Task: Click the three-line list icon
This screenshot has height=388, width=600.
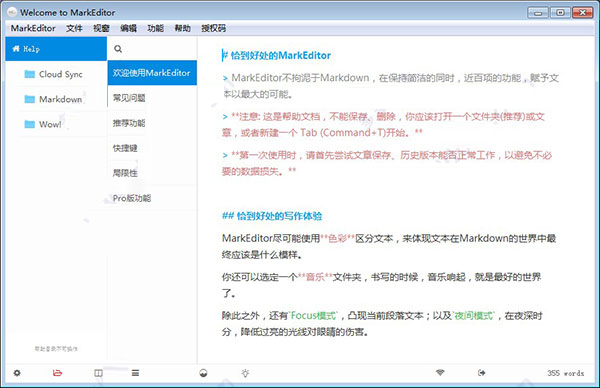Action: coord(135,373)
